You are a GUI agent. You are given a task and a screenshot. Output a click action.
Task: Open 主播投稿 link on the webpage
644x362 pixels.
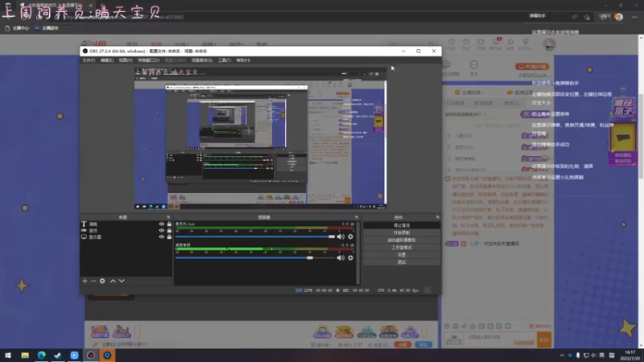pyautogui.click(x=469, y=93)
